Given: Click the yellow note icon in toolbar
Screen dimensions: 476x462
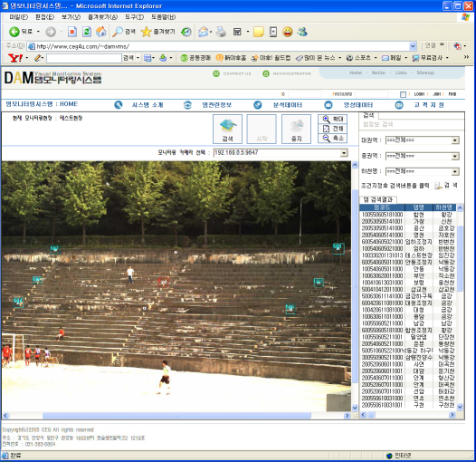Looking at the screenshot, I should (x=258, y=32).
